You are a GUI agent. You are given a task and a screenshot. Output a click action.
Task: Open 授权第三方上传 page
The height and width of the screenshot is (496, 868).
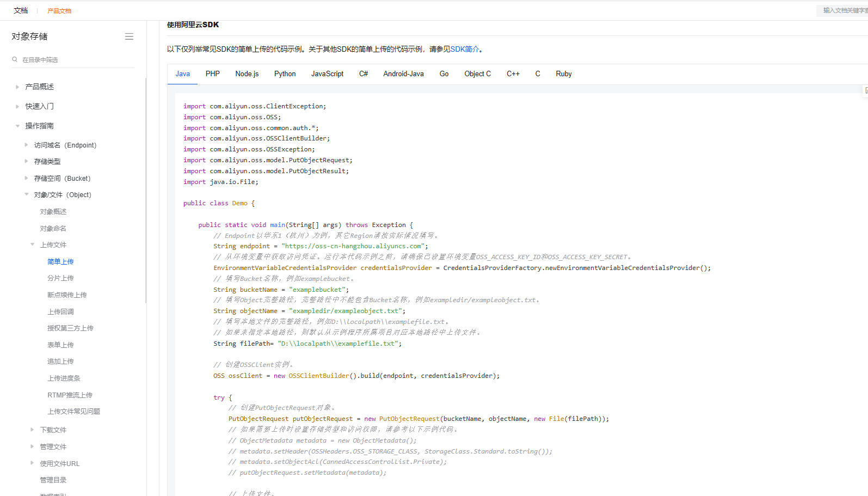[70, 328]
